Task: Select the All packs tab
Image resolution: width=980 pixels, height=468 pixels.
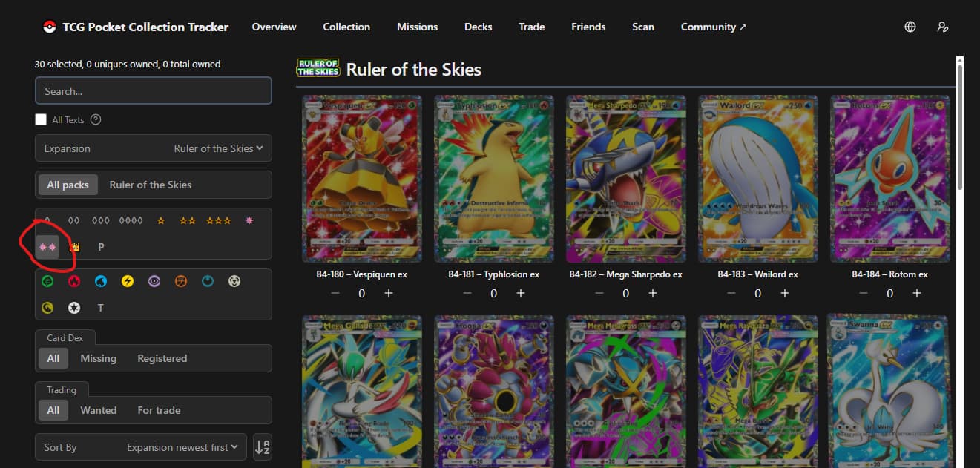Action: tap(68, 185)
